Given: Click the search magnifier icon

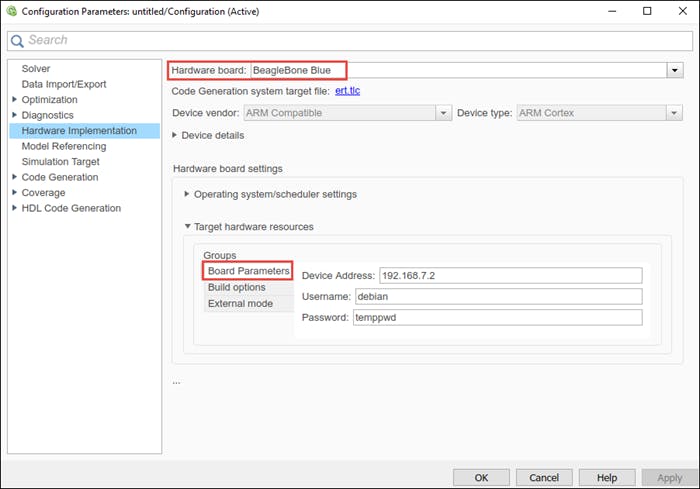Looking at the screenshot, I should point(17,40).
